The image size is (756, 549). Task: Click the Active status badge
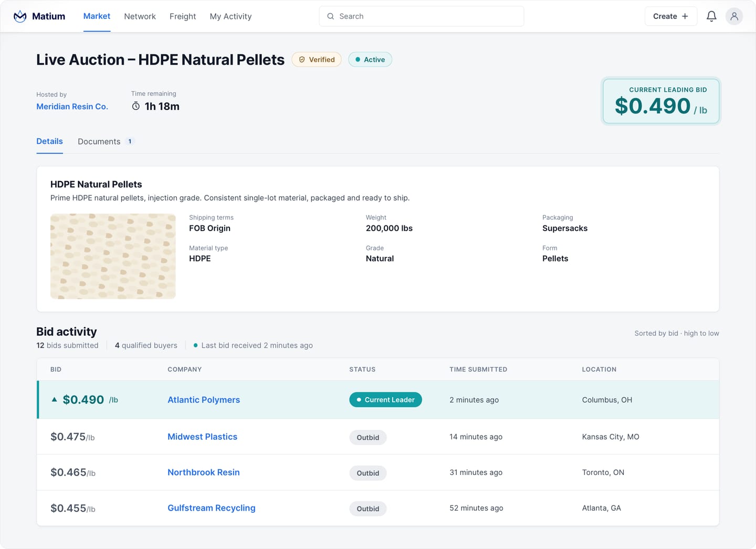pos(370,59)
